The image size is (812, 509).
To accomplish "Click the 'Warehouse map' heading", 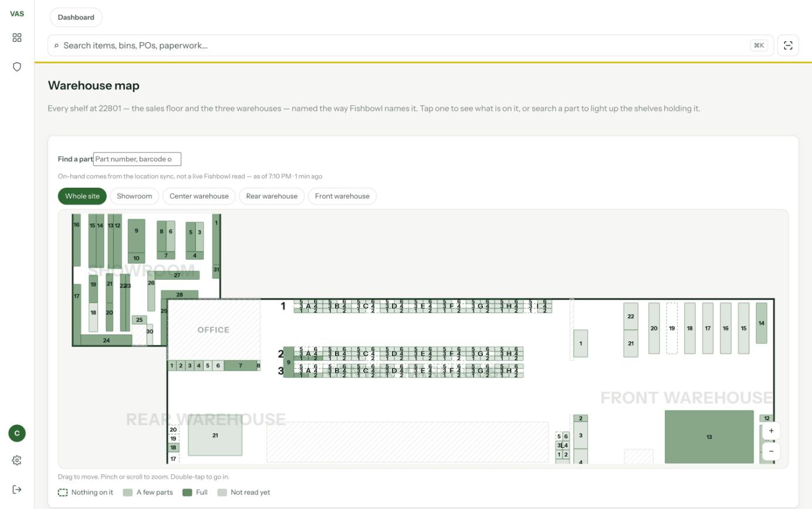I will 94,86.
